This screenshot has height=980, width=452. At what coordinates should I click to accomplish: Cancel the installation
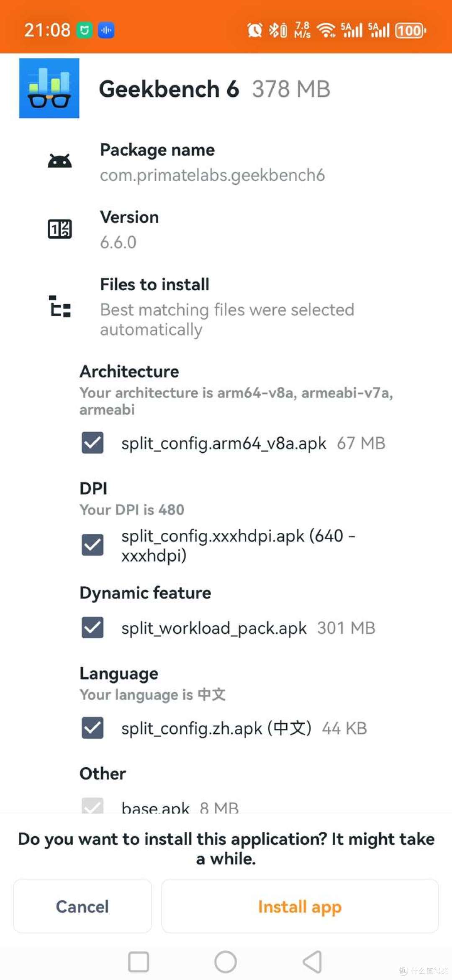[x=82, y=906]
